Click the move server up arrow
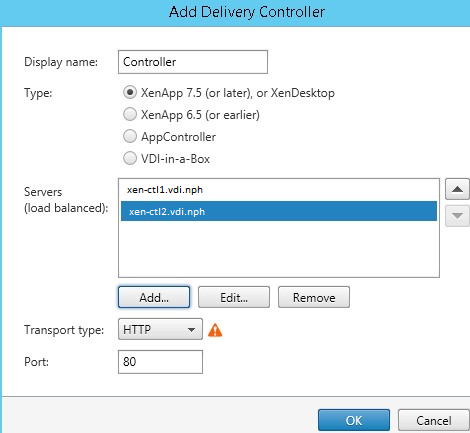 tap(457, 189)
